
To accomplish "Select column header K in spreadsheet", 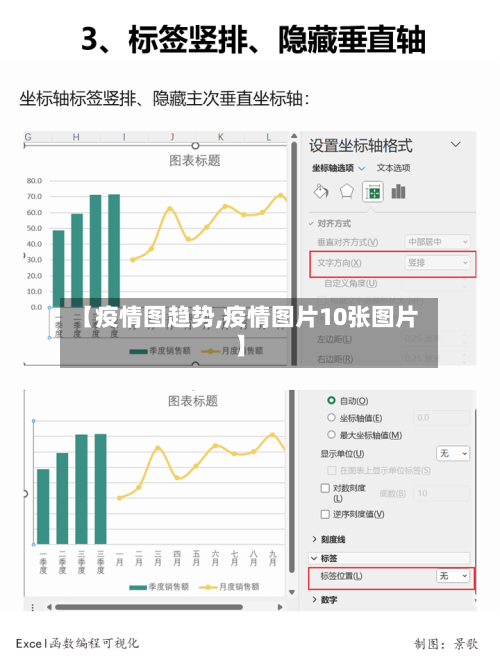I will click(220, 137).
